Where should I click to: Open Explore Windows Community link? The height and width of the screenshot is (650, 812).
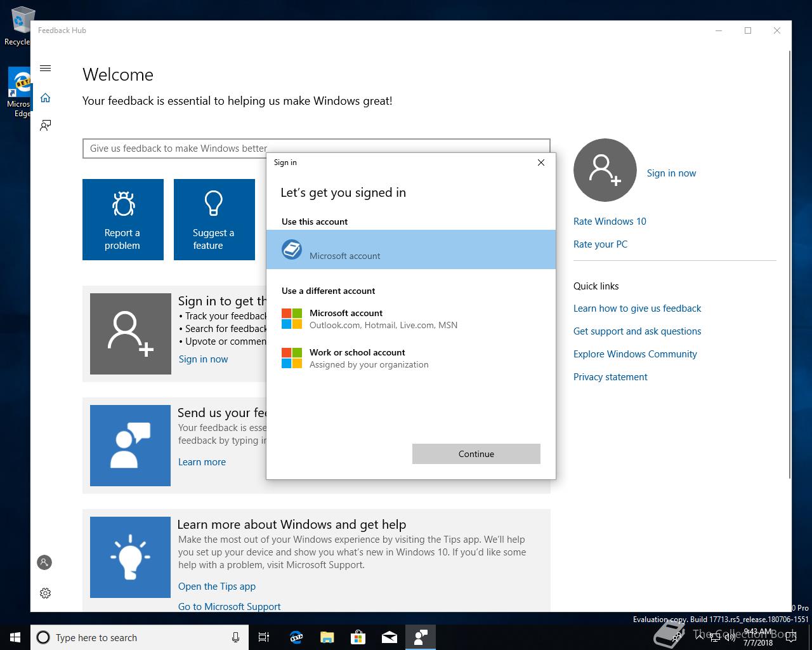click(x=635, y=354)
